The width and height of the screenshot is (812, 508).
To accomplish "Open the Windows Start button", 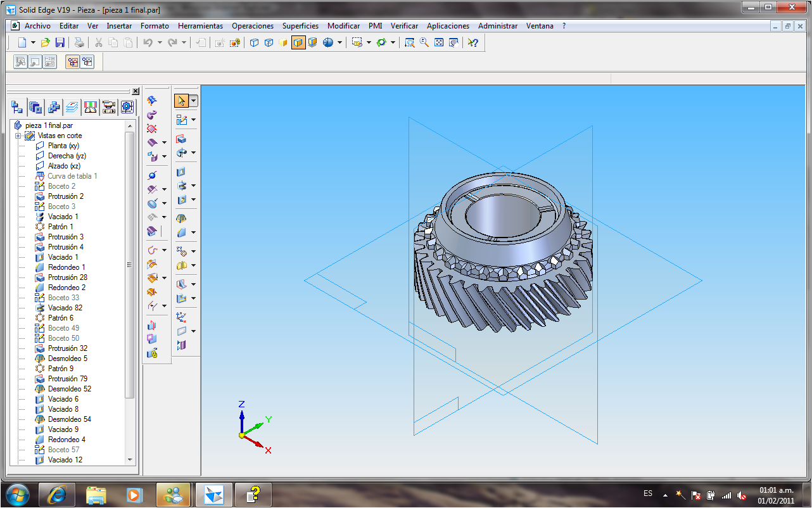I will [x=17, y=495].
